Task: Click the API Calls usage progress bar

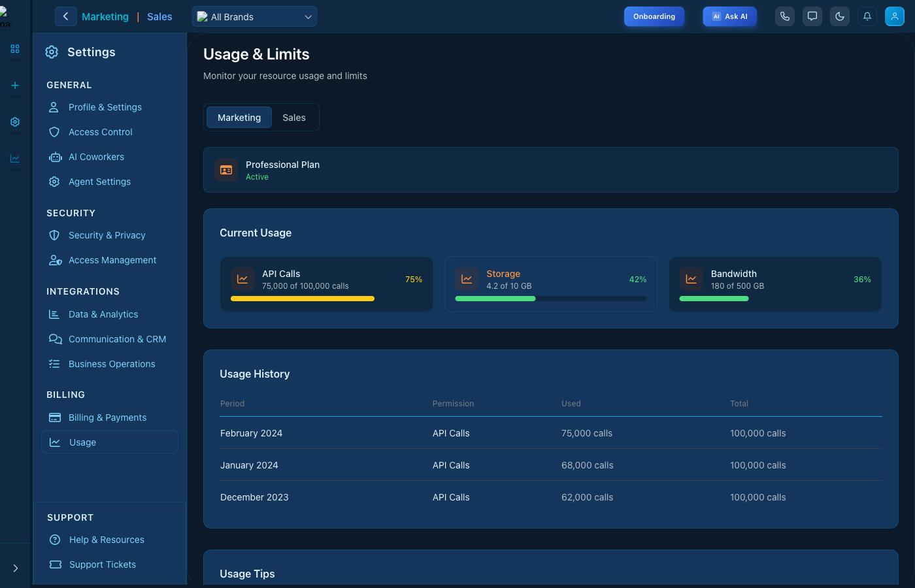Action: 327,299
